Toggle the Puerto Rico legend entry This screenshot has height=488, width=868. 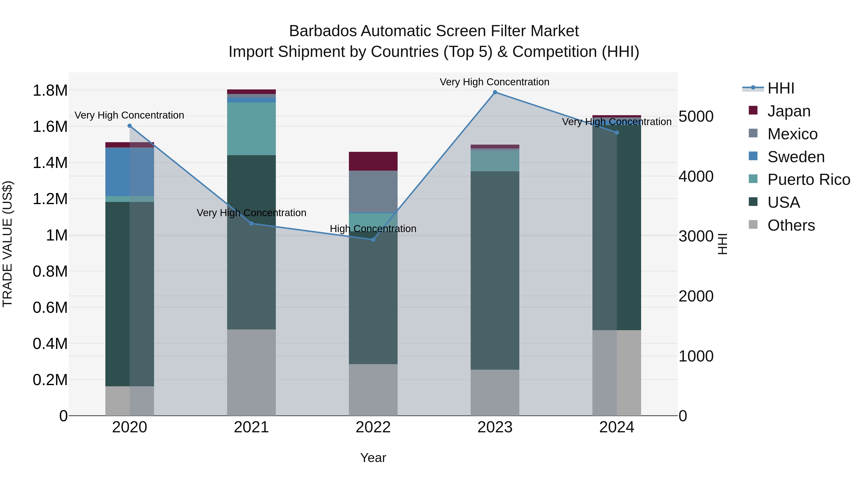coord(799,180)
